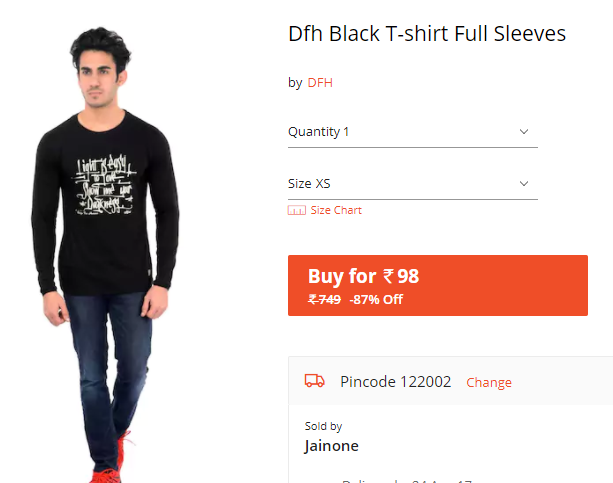This screenshot has height=483, width=613.
Task: Click the partially visible delivery date text
Action: pyautogui.click(x=407, y=481)
